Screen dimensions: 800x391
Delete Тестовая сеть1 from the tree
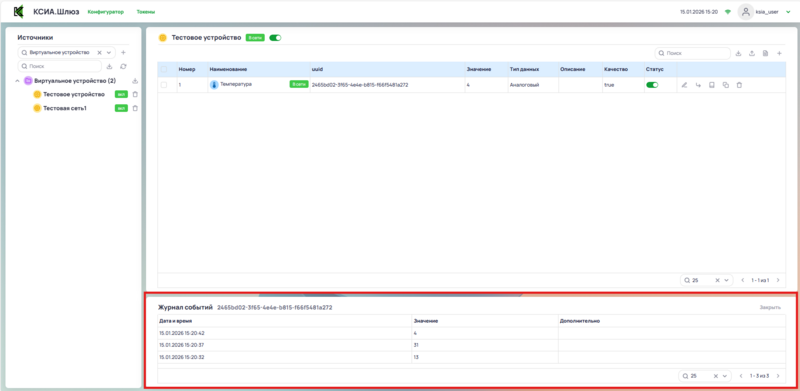[135, 108]
